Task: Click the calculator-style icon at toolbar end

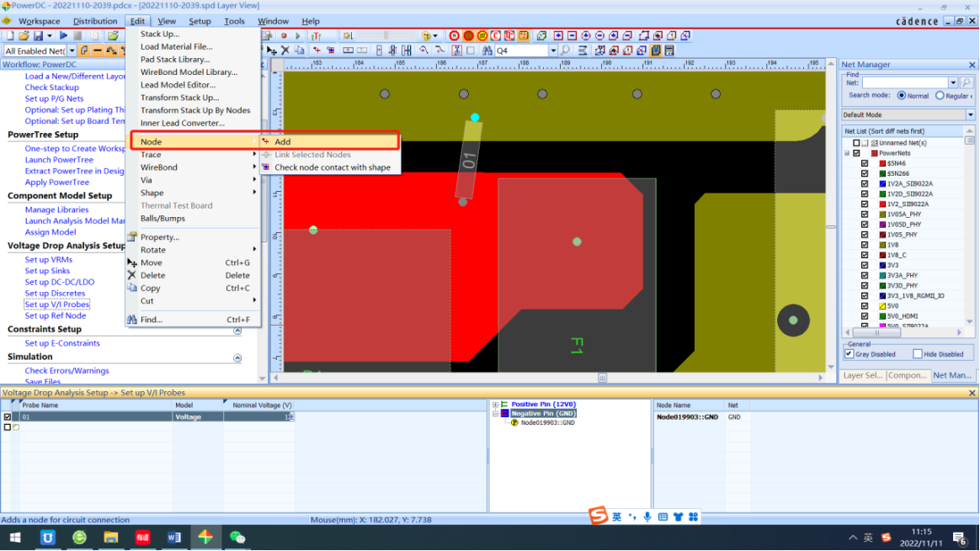Action: coord(669,50)
